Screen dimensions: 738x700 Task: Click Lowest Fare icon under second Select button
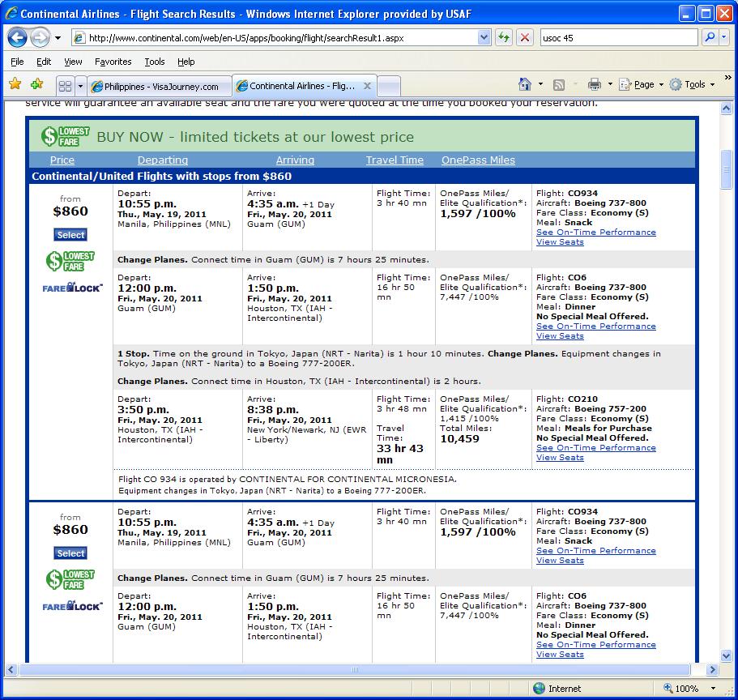[x=70, y=579]
